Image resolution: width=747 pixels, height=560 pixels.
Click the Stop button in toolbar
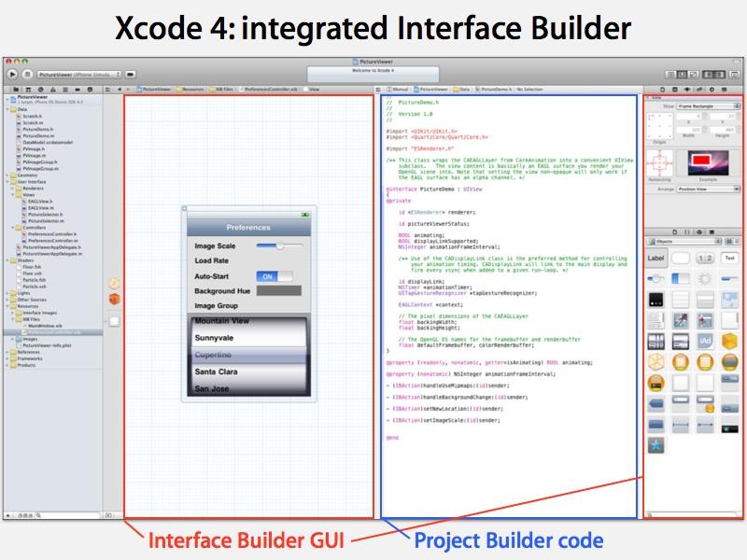28,75
